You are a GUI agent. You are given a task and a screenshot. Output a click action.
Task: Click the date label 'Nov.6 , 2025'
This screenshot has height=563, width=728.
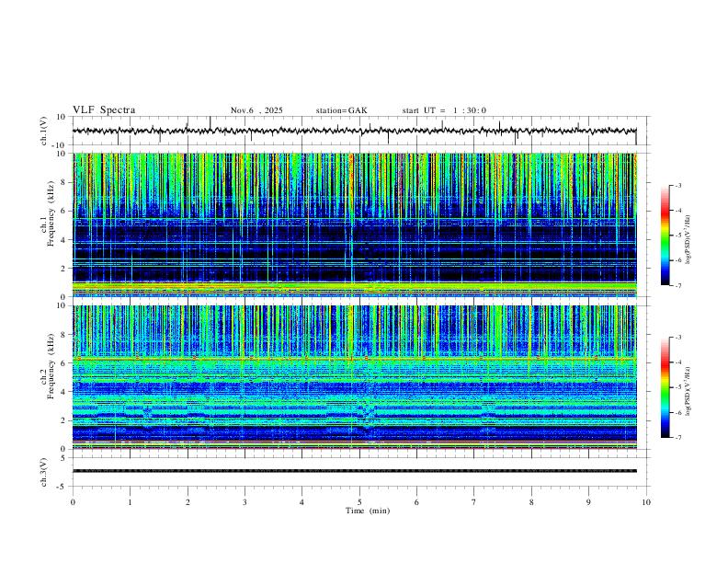coord(256,110)
